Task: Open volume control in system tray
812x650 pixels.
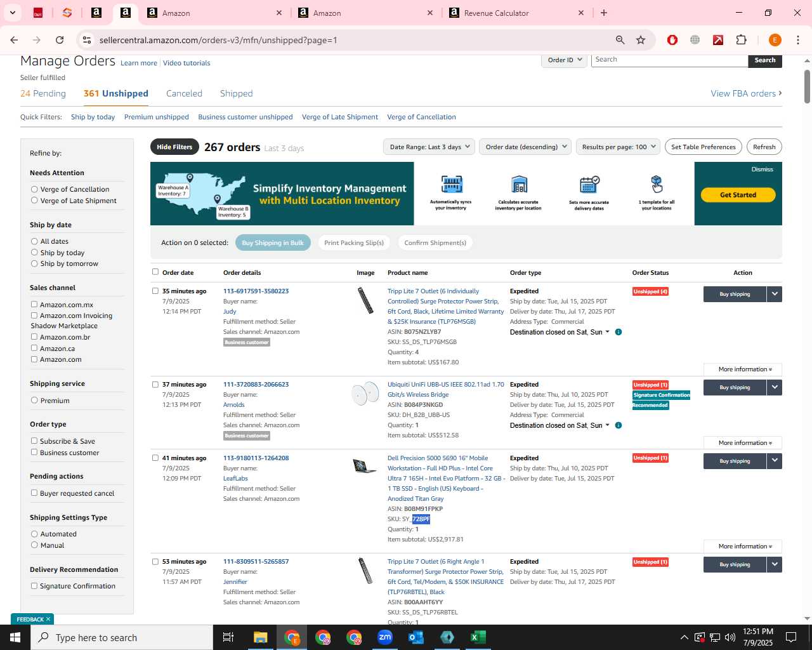Action: (730, 637)
